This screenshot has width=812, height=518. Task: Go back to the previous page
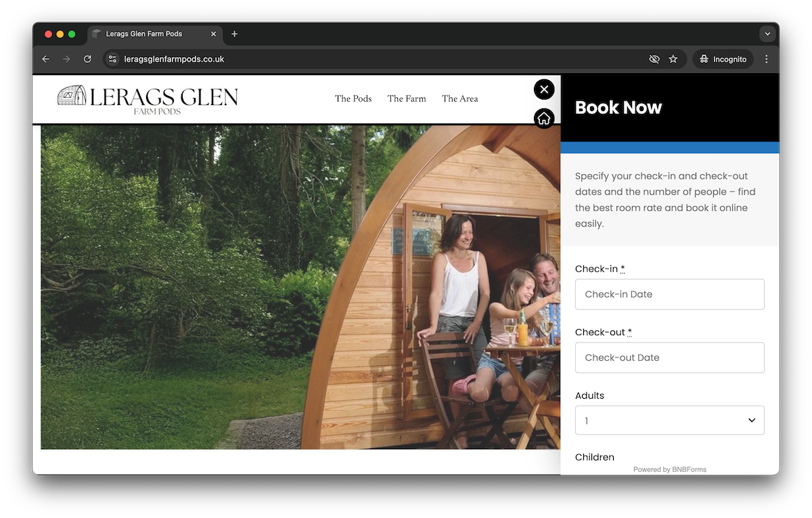tap(45, 59)
